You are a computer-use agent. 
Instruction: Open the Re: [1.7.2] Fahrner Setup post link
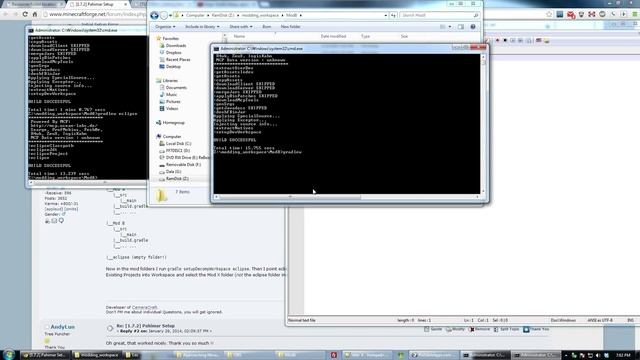(146, 326)
